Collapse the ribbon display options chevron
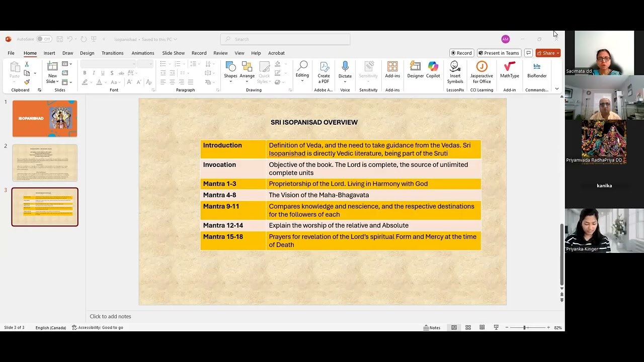The image size is (644, 362). tap(556, 89)
